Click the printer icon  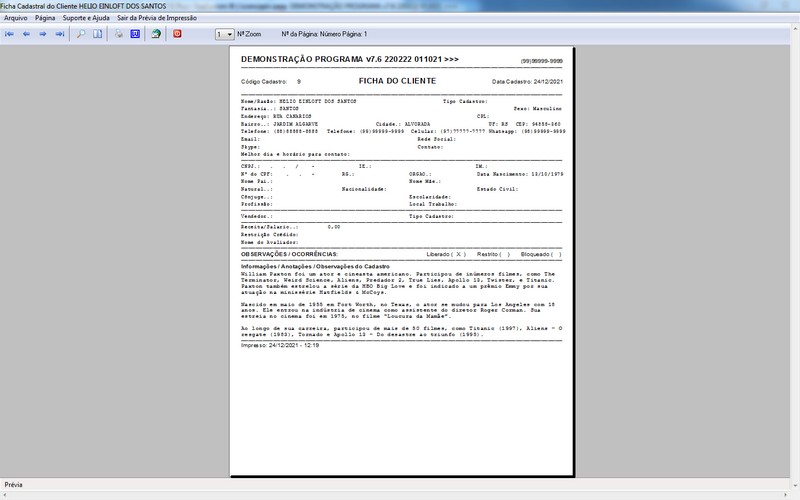[118, 34]
